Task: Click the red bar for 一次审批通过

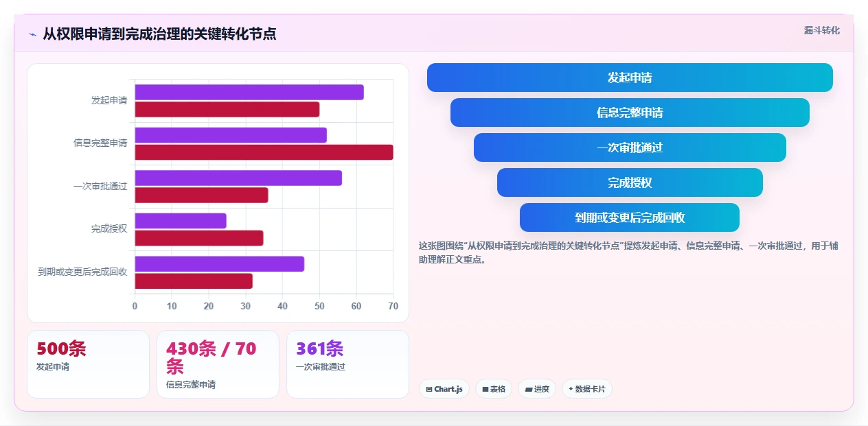Action: (201, 195)
